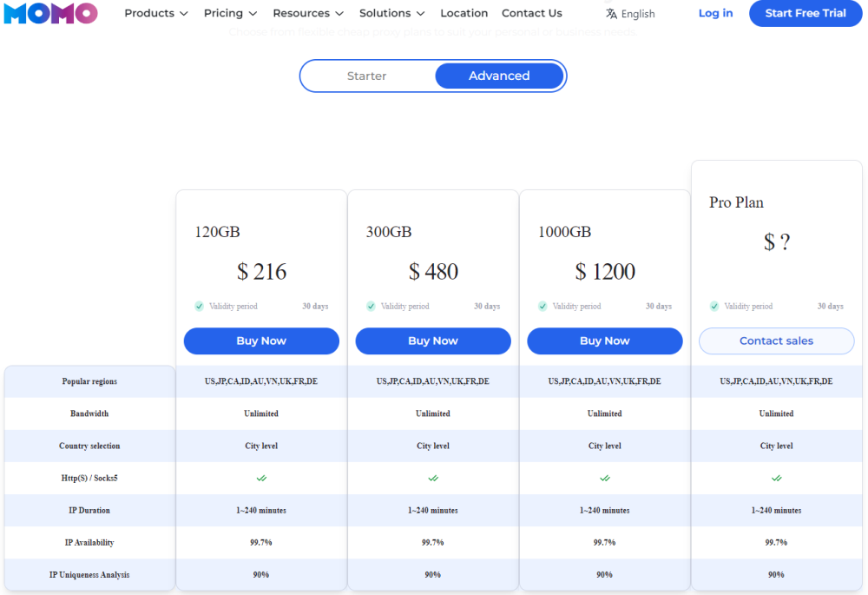
Task: Click Http(S)/Socks5 green check under Pro Plan
Action: tap(776, 478)
